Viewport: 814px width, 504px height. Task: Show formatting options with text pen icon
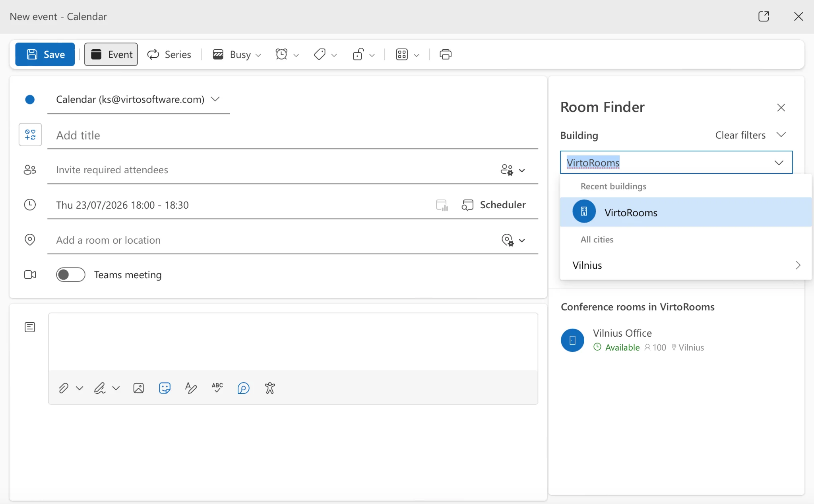click(x=191, y=388)
